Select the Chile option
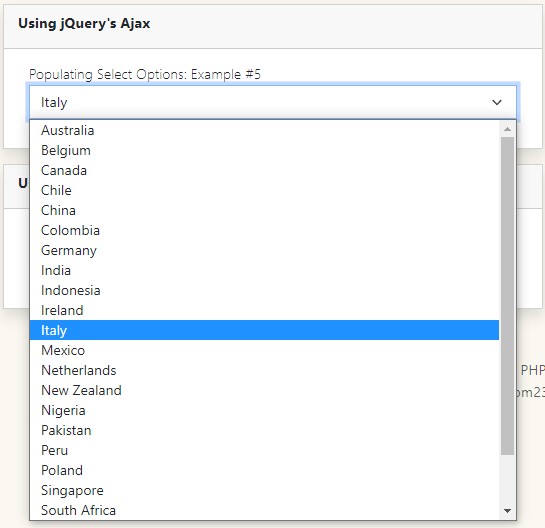The image size is (545, 528). pyautogui.click(x=265, y=190)
